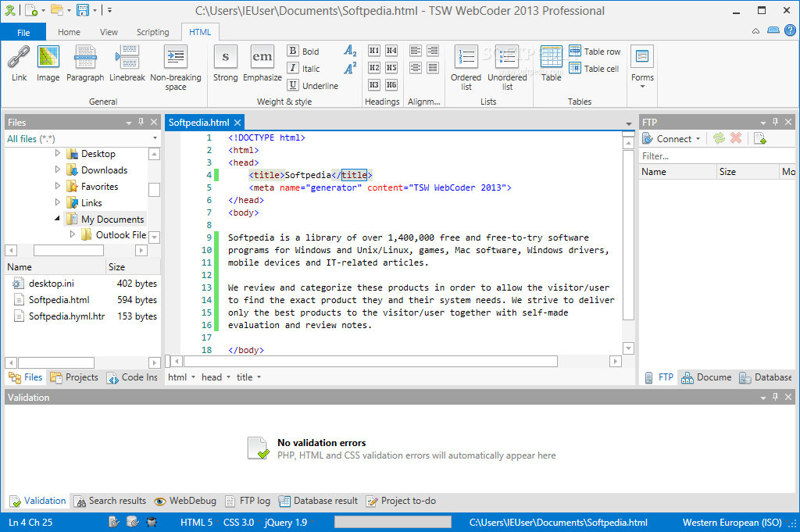
Task: Pin the Validation panel
Action: coord(776,397)
